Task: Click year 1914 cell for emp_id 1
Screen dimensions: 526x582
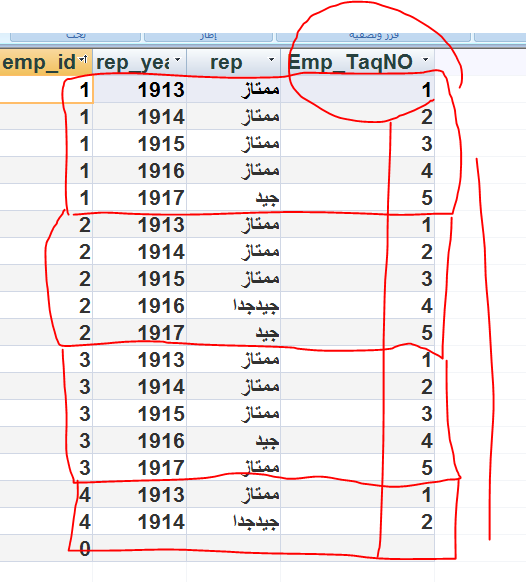Action: point(140,117)
